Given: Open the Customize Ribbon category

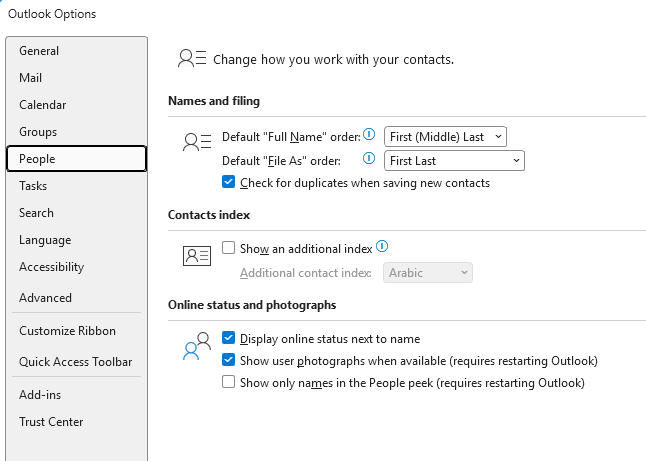Looking at the screenshot, I should tap(77, 331).
